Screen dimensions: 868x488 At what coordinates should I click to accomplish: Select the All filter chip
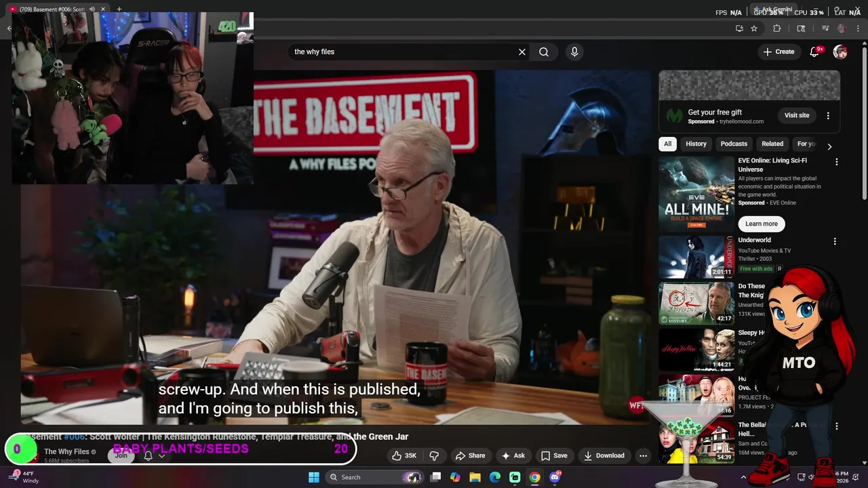[x=668, y=144]
